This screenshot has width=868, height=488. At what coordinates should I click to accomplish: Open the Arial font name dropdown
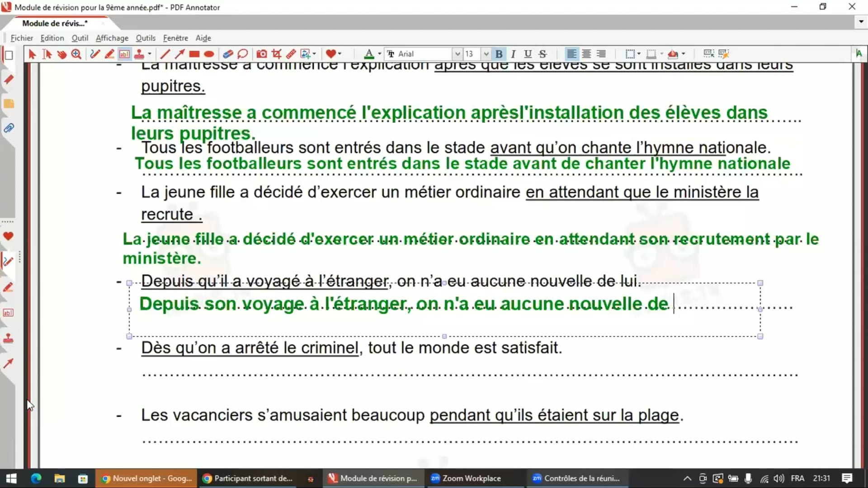pos(458,54)
